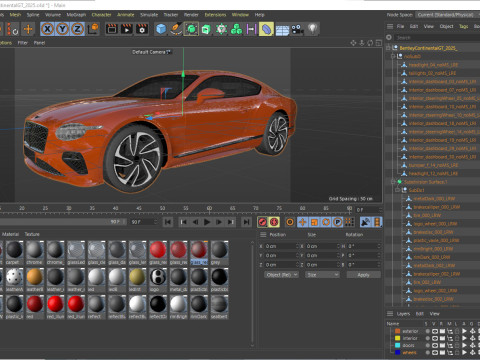
Task: Open the Extensions menu
Action: point(215,15)
